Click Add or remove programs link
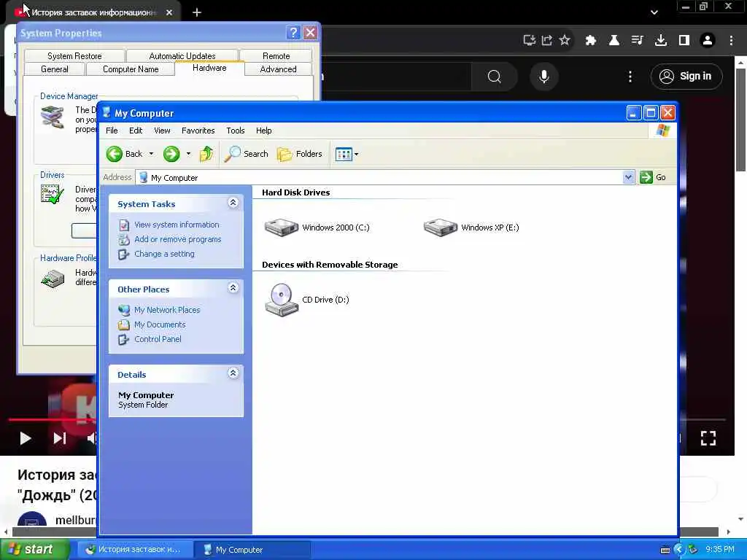This screenshot has height=560, width=747. [178, 239]
